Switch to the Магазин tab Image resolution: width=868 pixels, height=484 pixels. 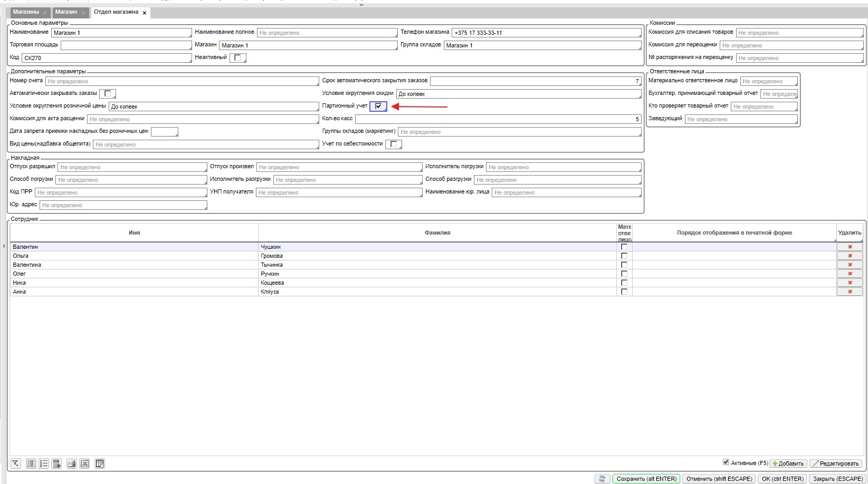tap(66, 12)
